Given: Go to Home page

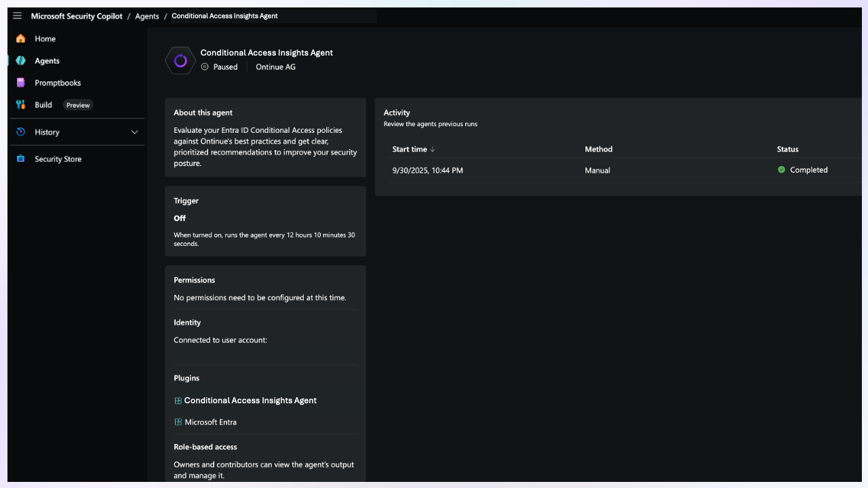Looking at the screenshot, I should (x=45, y=39).
